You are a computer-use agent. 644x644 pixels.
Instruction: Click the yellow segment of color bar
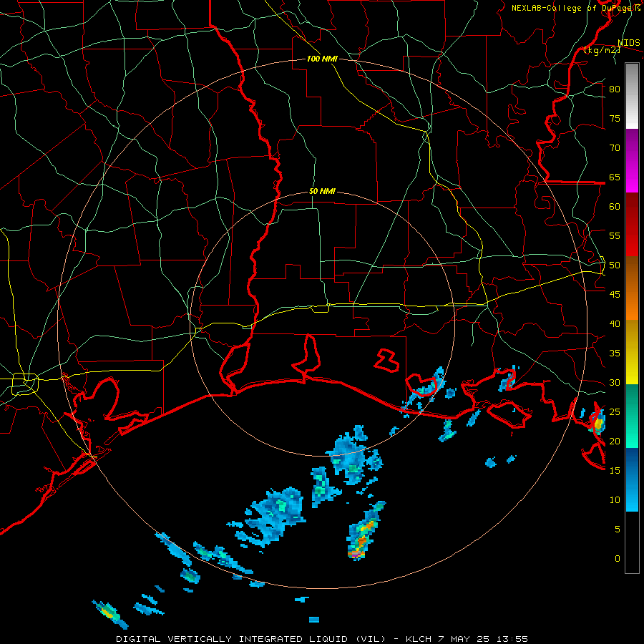tap(632, 352)
